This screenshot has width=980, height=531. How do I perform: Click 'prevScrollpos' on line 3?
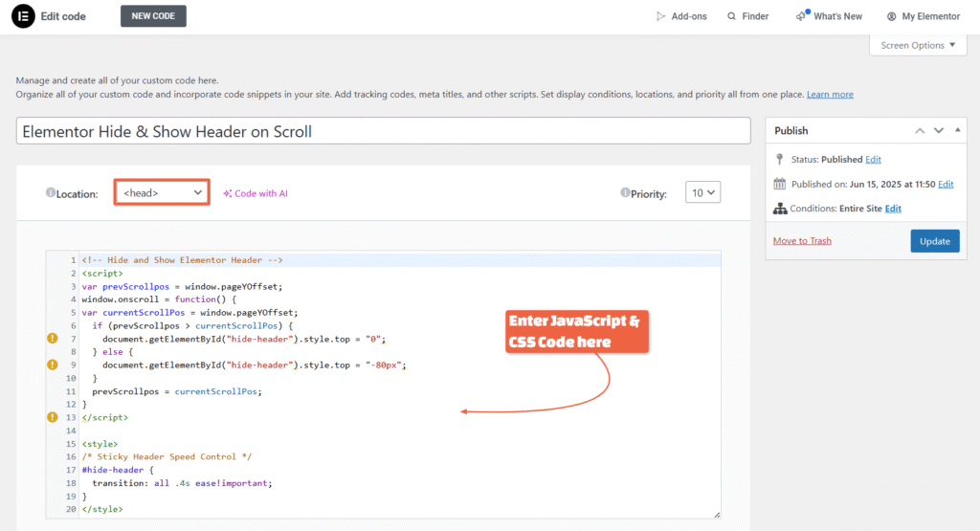point(136,286)
